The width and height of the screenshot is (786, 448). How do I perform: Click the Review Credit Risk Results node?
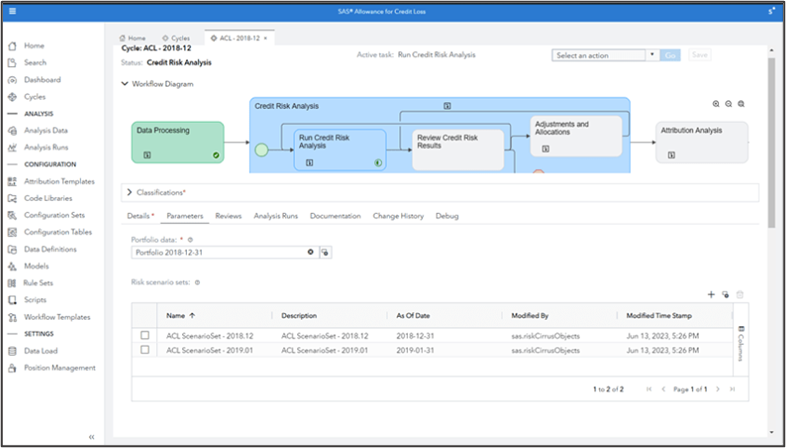pos(458,150)
